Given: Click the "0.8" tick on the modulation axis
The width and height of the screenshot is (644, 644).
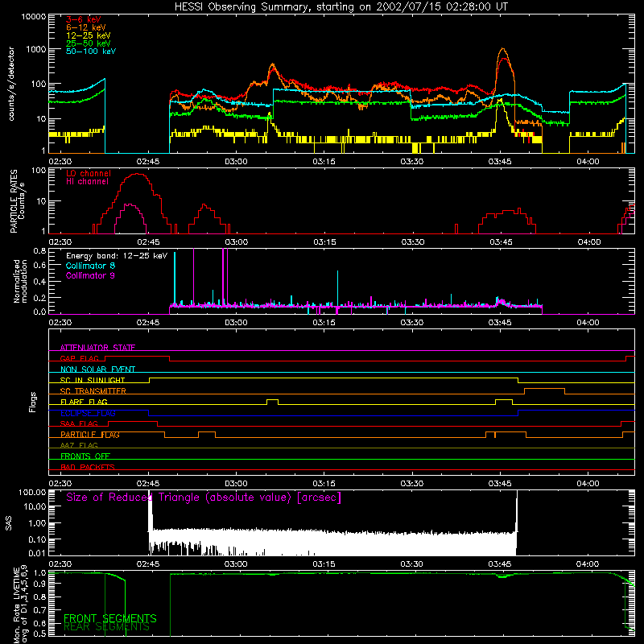Looking at the screenshot, I should pos(39,251).
